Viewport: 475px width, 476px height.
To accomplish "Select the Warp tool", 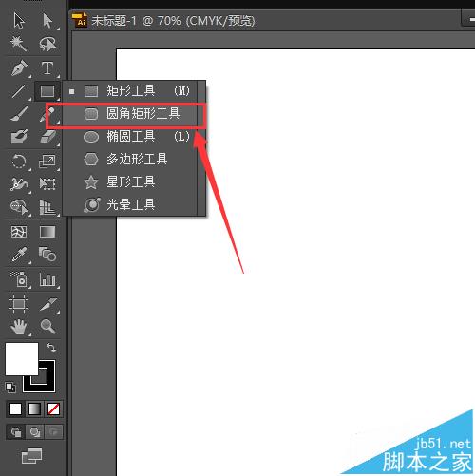I will [x=19, y=184].
